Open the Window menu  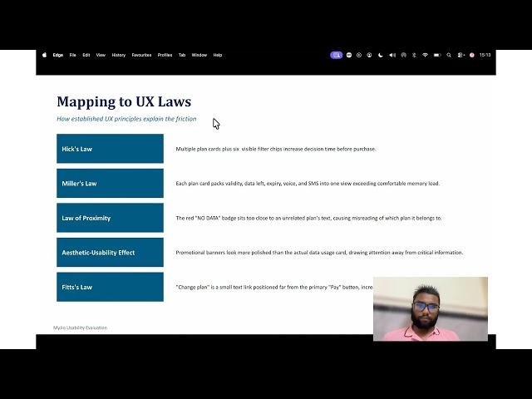pyautogui.click(x=199, y=55)
